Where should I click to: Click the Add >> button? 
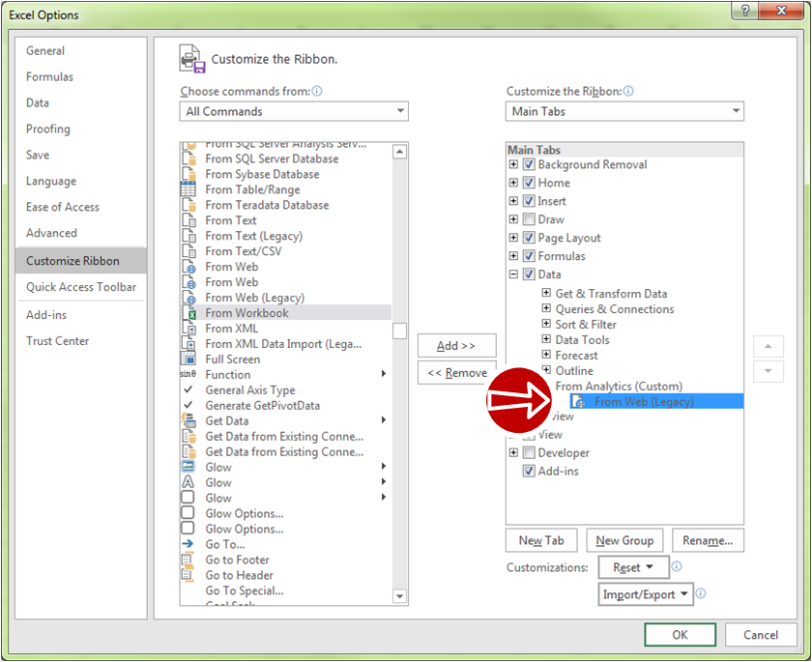pos(456,346)
